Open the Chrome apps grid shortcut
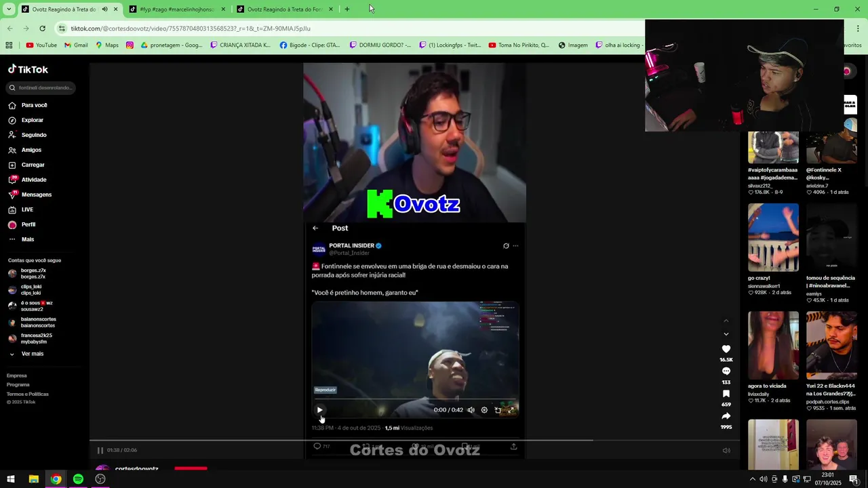 9,45
